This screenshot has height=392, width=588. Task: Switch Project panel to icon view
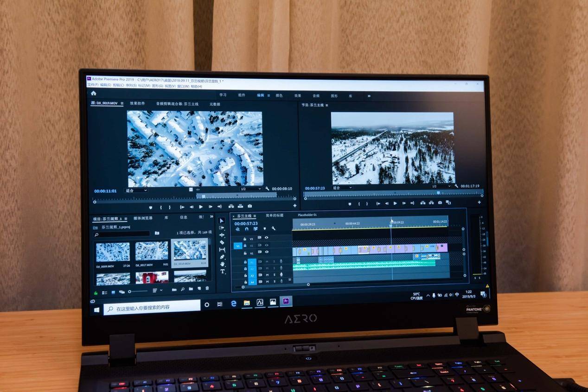[113, 292]
